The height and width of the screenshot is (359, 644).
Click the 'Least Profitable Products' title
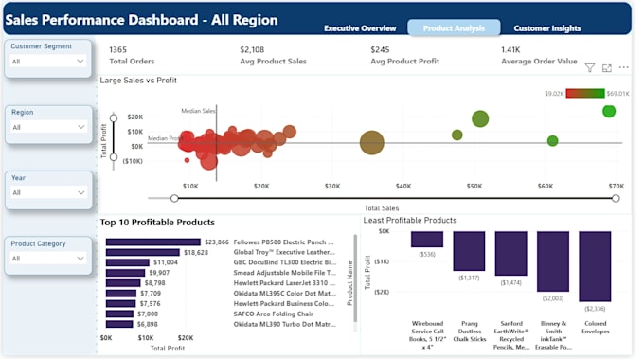410,220
